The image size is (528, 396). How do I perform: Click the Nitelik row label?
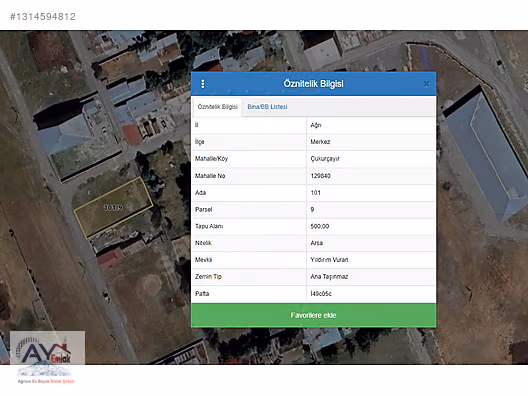click(203, 243)
